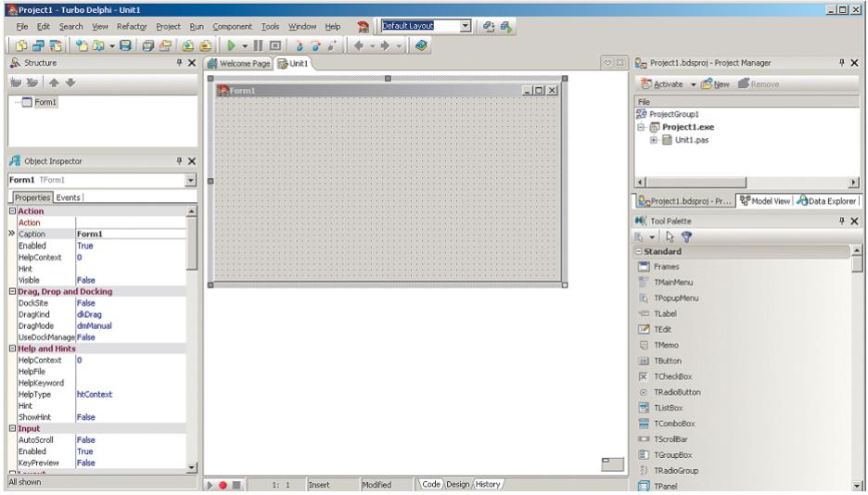Pin the Structure panel

179,62
